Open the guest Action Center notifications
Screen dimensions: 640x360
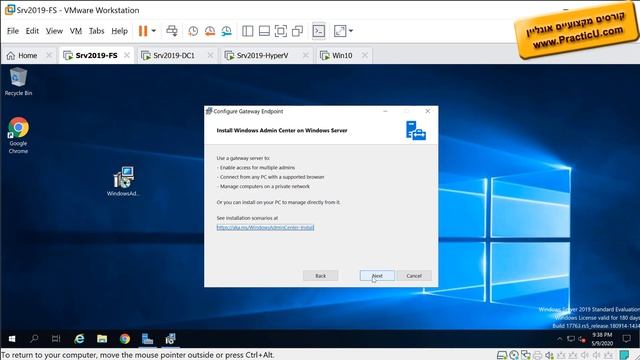point(626,339)
